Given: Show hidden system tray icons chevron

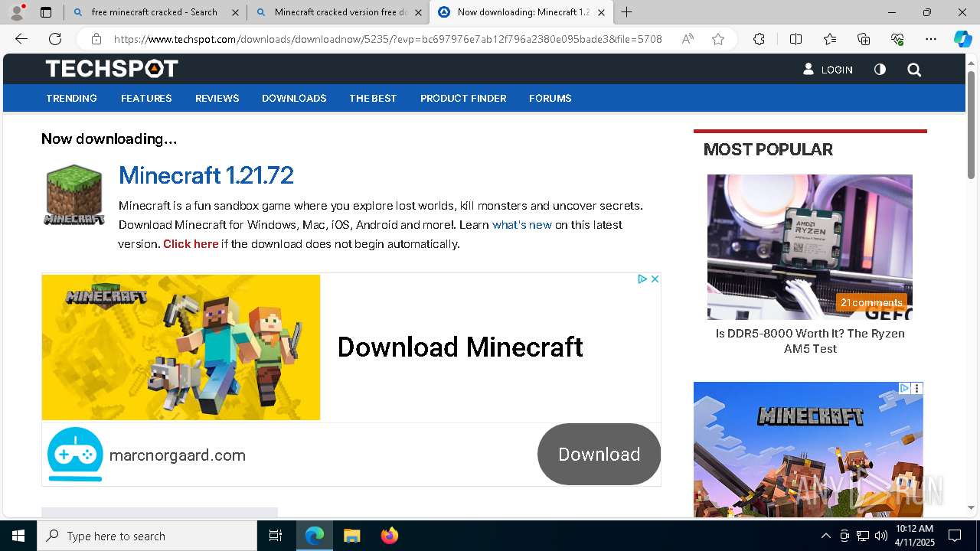Looking at the screenshot, I should 825,536.
